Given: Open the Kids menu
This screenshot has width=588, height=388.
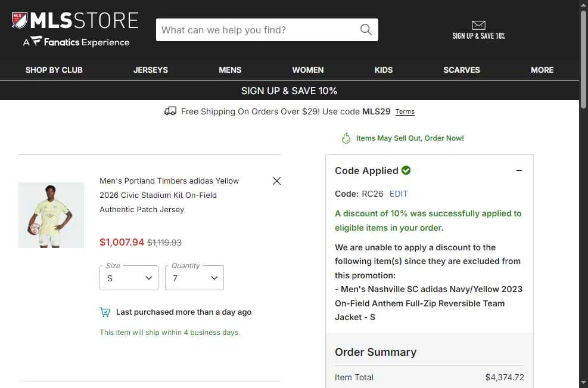Looking at the screenshot, I should [x=384, y=70].
